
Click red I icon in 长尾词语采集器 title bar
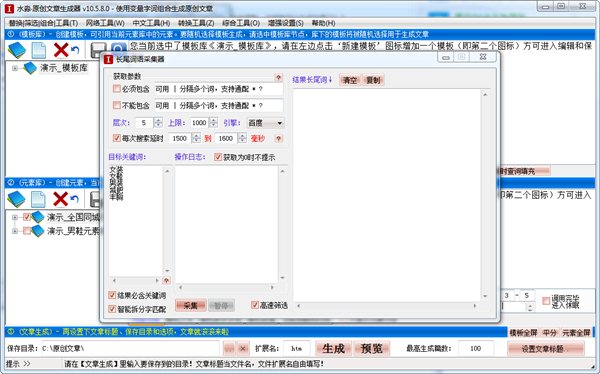[109, 59]
